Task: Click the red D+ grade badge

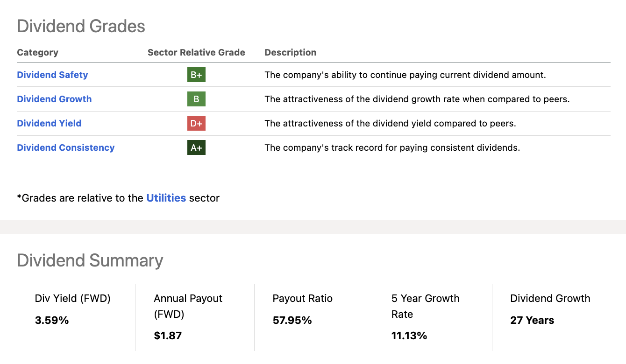Action: tap(196, 123)
